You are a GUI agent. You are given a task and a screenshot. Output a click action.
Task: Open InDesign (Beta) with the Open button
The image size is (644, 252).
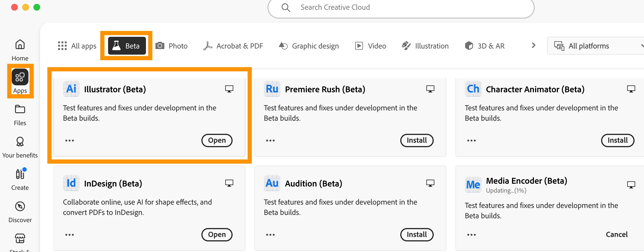pos(217,235)
